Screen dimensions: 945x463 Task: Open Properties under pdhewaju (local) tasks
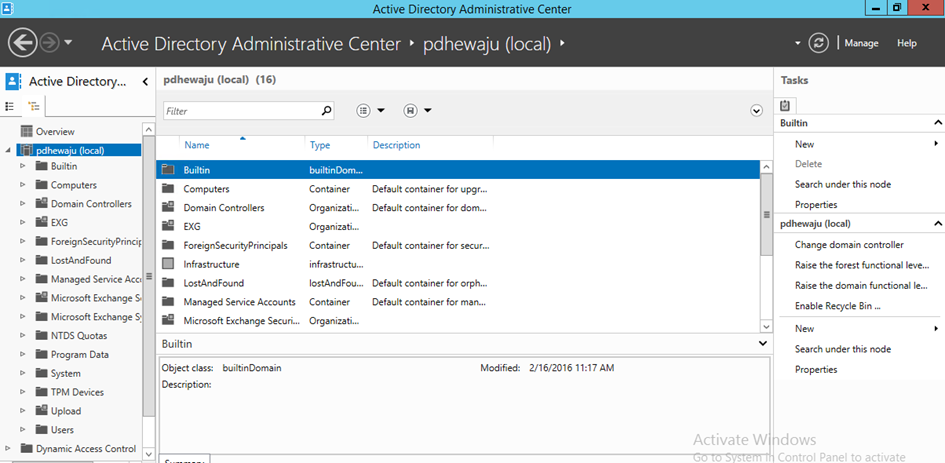click(x=816, y=369)
